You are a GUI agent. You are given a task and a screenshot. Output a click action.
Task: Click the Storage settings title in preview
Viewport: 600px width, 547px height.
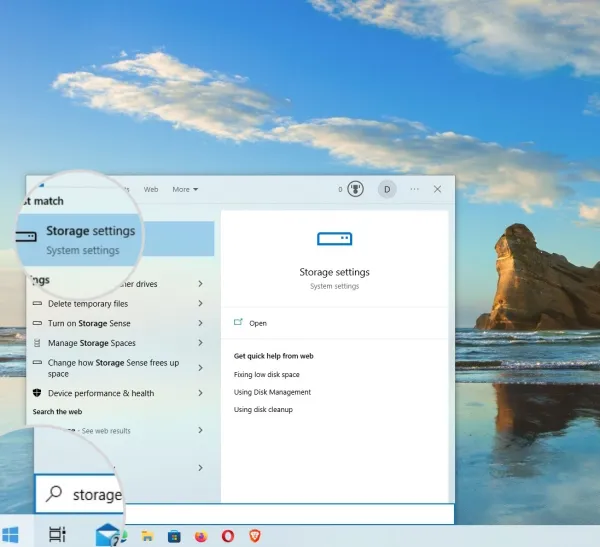coord(334,272)
